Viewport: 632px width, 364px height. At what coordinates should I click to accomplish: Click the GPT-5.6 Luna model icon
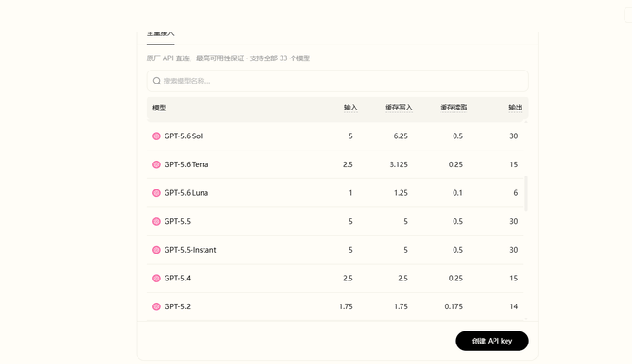pyautogui.click(x=156, y=193)
